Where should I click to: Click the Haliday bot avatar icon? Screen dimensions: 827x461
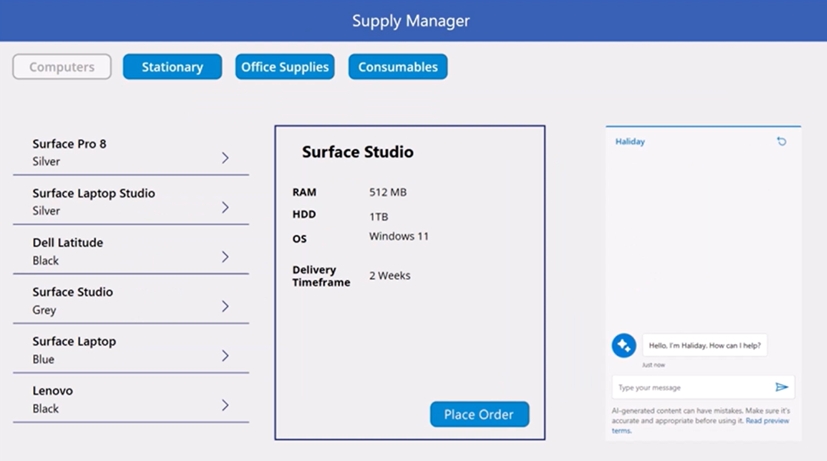623,345
